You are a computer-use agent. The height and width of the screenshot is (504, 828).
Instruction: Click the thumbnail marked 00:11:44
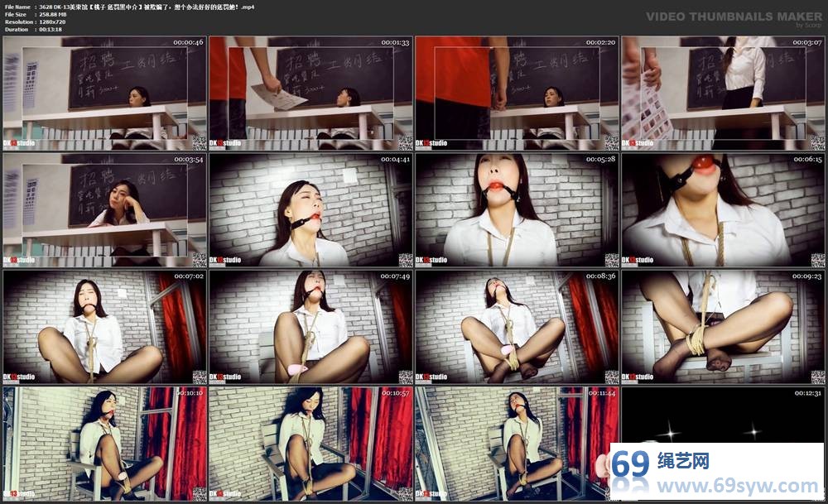point(517,444)
